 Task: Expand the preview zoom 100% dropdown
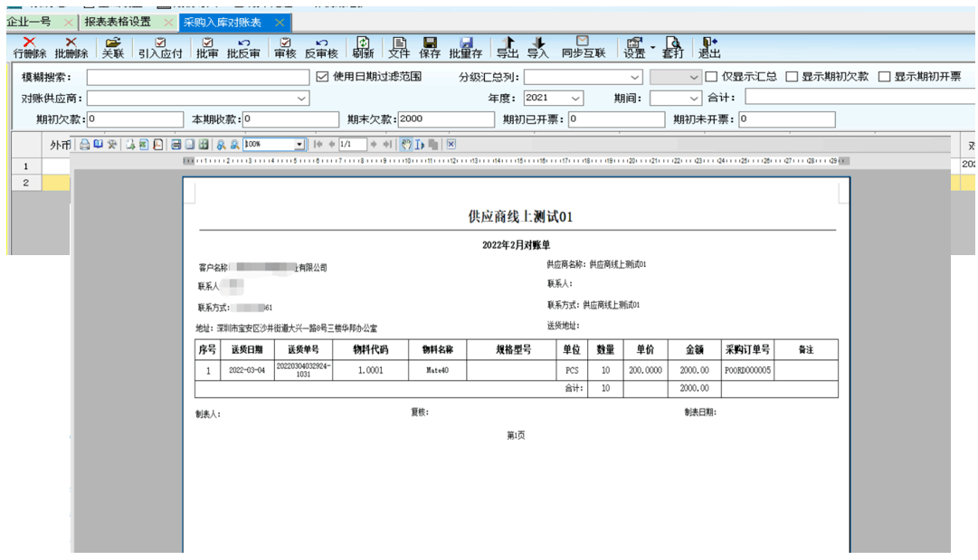tap(299, 145)
